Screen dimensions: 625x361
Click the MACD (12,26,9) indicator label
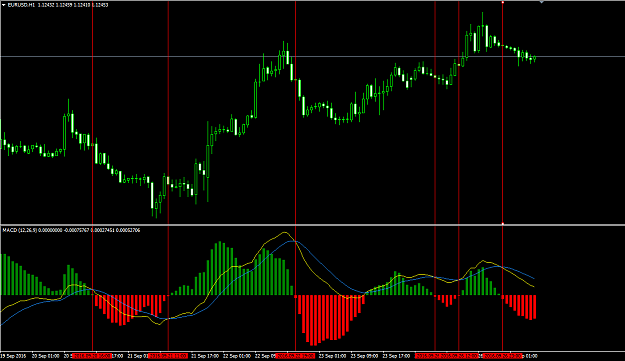(x=20, y=230)
